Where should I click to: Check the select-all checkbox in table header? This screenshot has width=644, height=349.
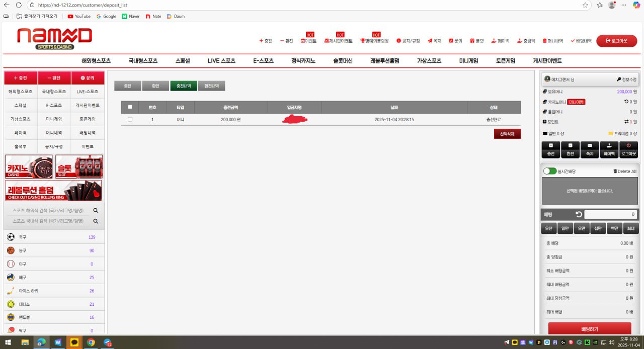tap(130, 107)
